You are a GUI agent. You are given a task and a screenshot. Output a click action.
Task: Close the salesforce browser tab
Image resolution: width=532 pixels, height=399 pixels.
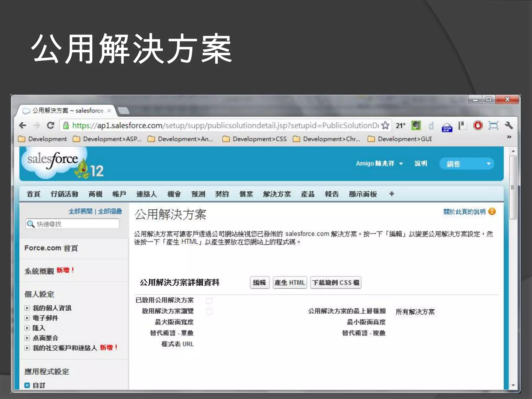click(109, 111)
